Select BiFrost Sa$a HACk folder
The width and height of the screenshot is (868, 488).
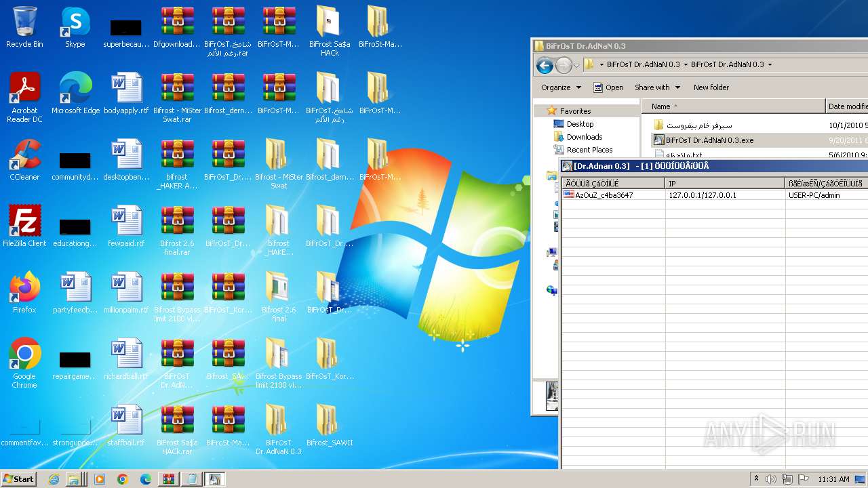click(330, 30)
